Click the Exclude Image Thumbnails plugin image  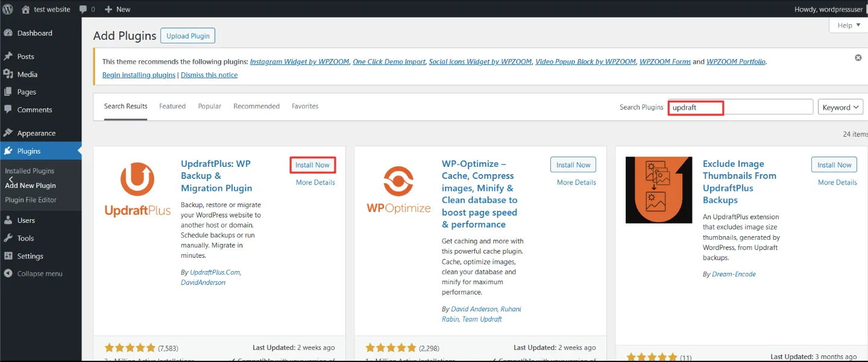[659, 190]
